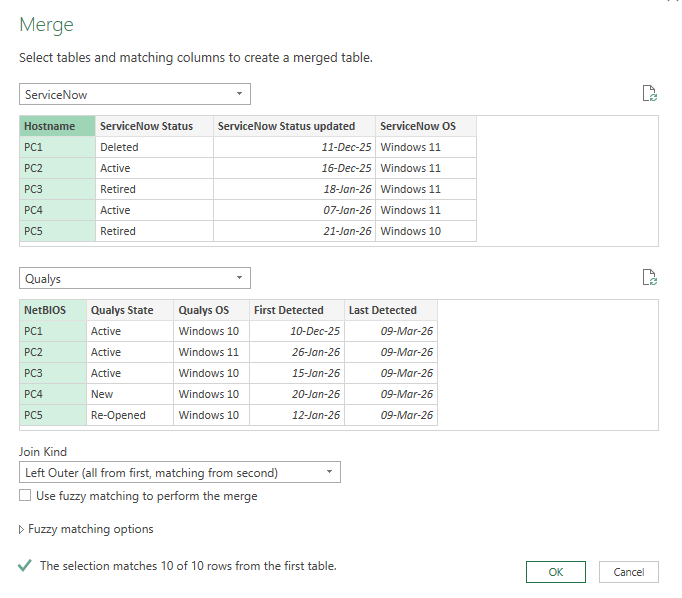Viewport: 682px width, 598px height.
Task: Click the refresh icon beside ServiceNow table
Action: [650, 94]
